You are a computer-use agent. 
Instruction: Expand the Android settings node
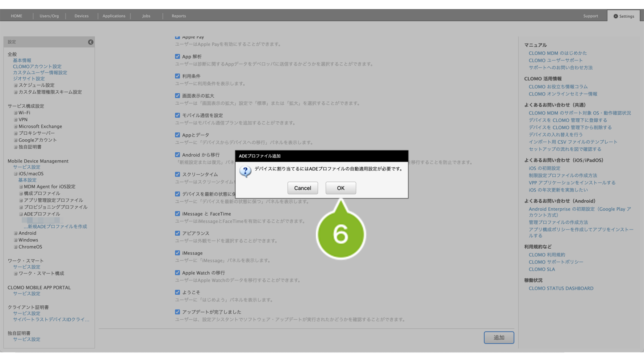point(16,233)
